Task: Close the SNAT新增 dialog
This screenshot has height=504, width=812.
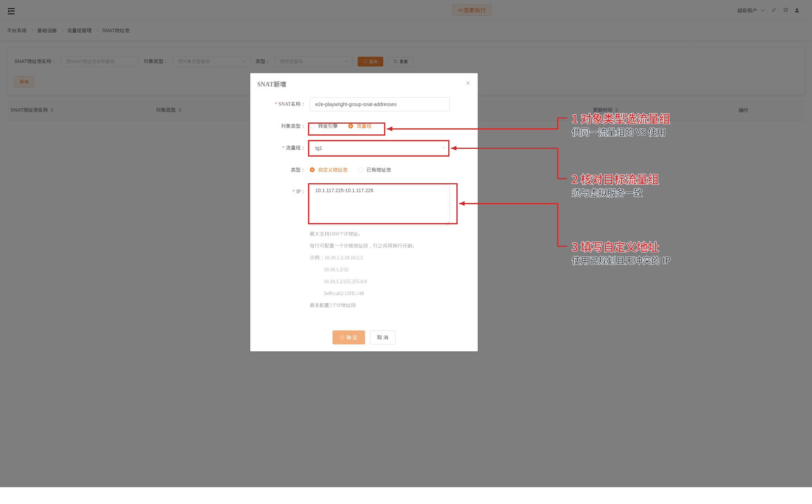Action: pos(468,83)
